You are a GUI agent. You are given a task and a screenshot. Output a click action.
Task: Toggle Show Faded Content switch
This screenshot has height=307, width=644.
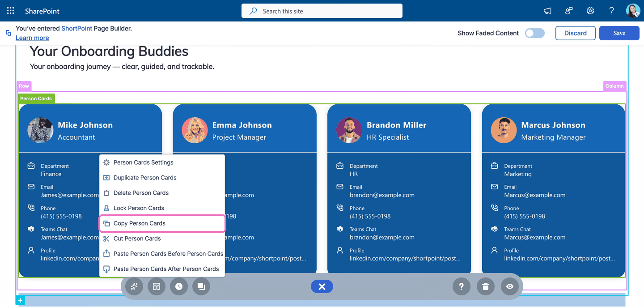click(535, 33)
